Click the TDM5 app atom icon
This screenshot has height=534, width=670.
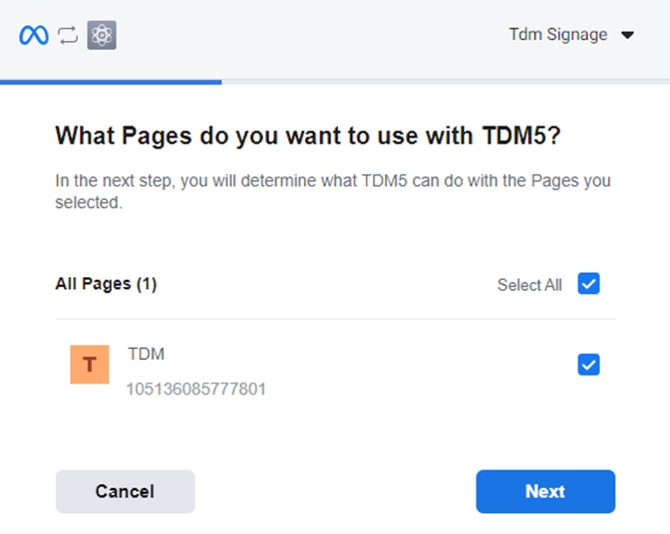102,36
